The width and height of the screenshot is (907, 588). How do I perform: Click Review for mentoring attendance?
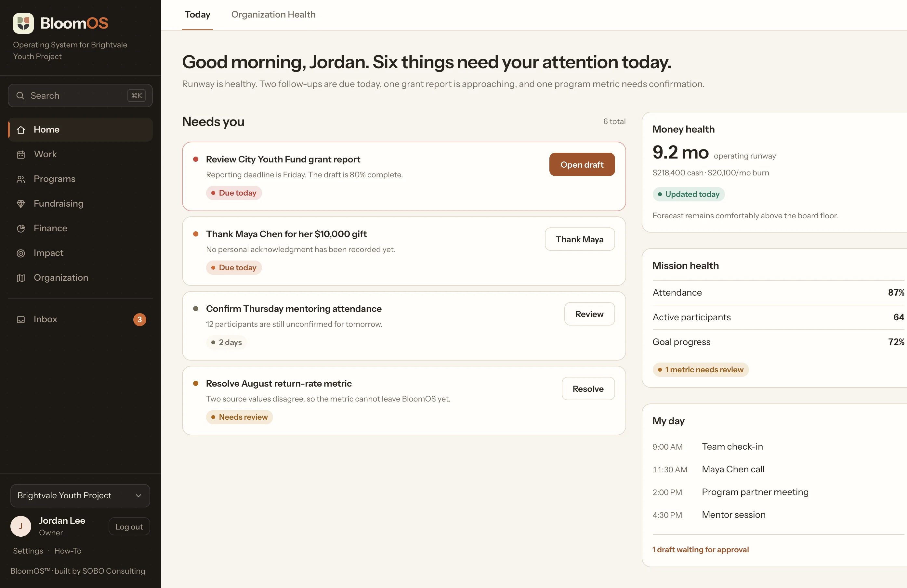point(589,314)
